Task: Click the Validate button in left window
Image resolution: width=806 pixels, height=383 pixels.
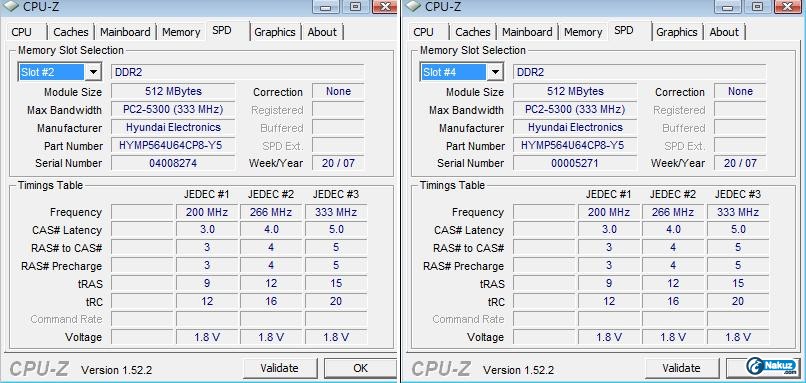Action: (279, 368)
